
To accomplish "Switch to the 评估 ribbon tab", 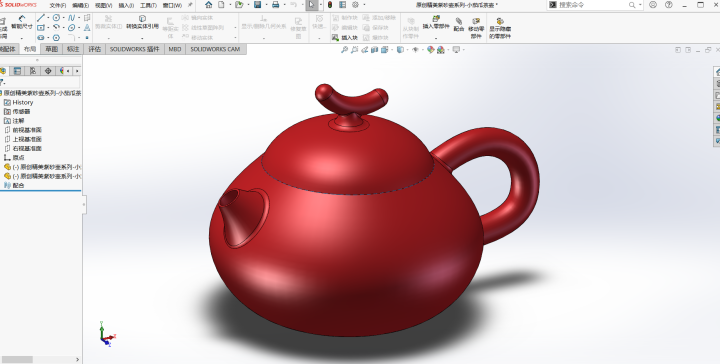I will pyautogui.click(x=95, y=49).
